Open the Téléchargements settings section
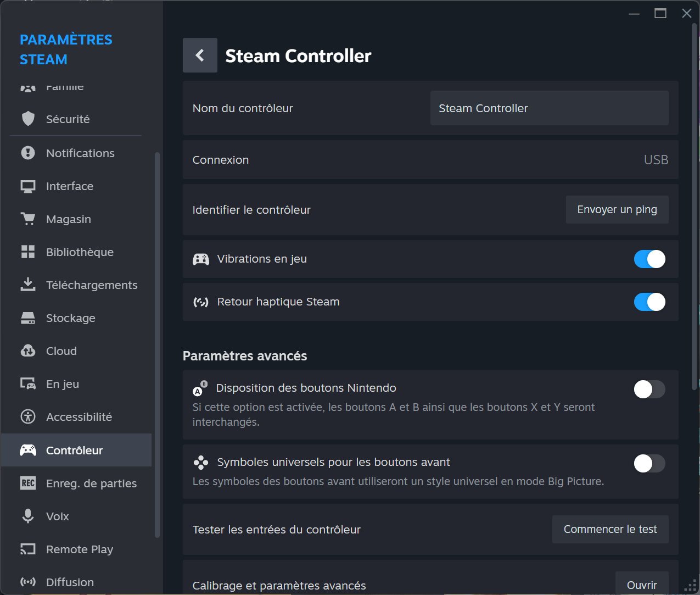Screen dimensions: 700x595 pos(76,285)
